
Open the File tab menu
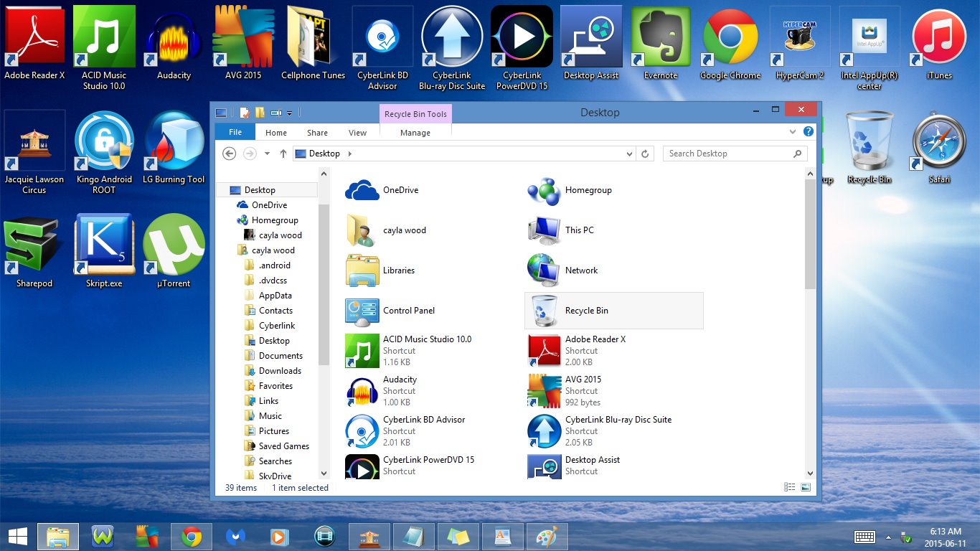[235, 132]
